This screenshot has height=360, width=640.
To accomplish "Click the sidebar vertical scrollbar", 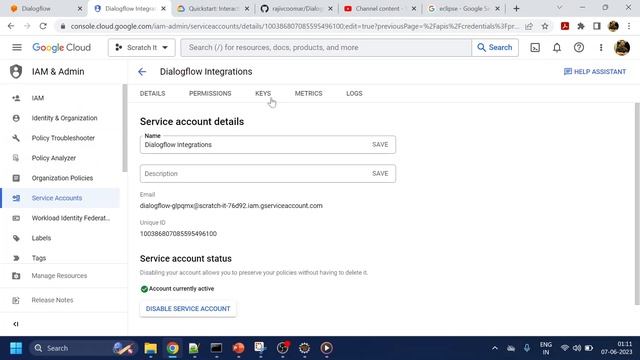I will click(125, 128).
